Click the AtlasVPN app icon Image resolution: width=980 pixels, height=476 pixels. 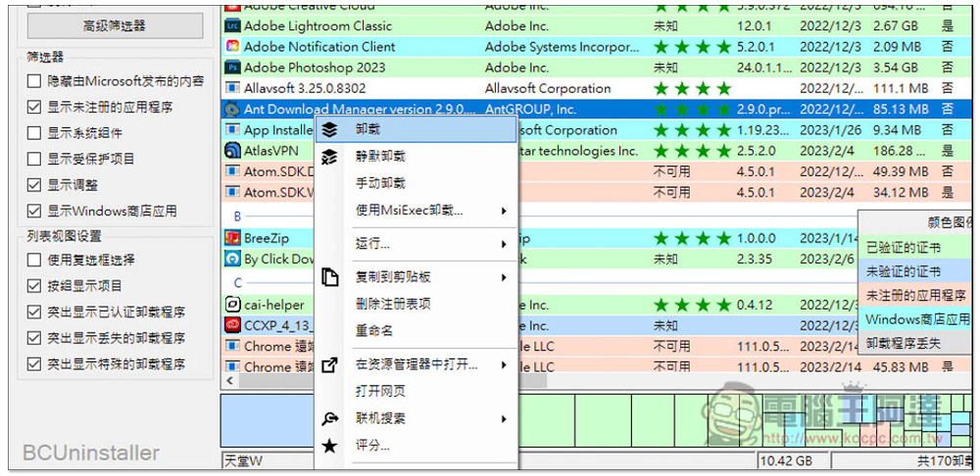tap(232, 151)
